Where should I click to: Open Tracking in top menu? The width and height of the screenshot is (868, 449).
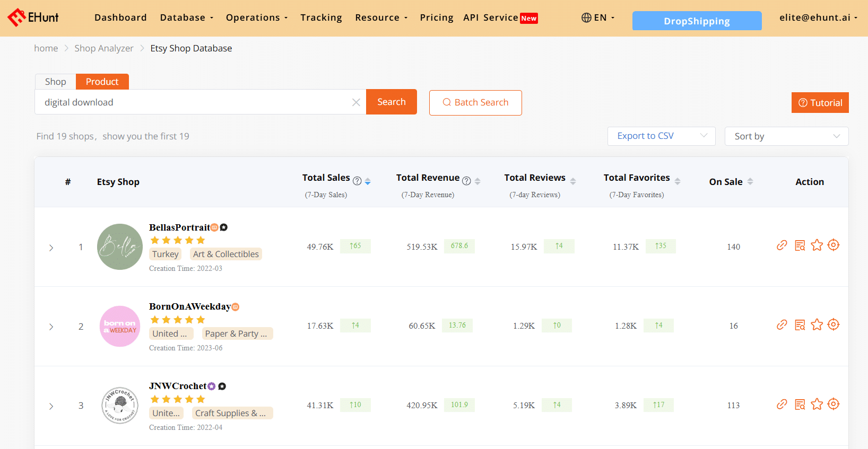tap(321, 17)
